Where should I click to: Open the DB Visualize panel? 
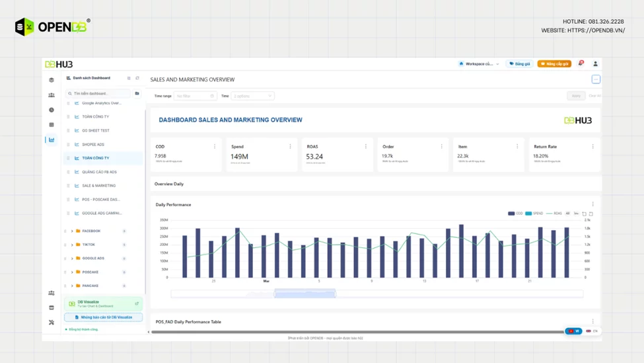(103, 303)
